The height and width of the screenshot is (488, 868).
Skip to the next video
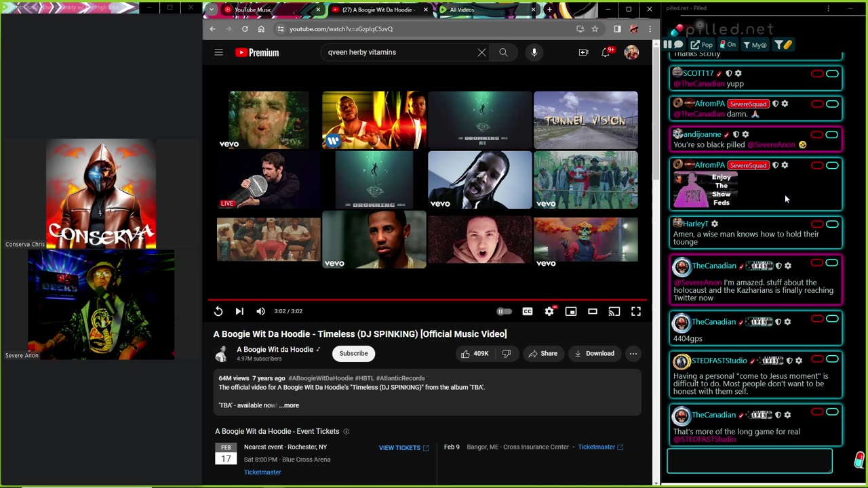point(239,311)
